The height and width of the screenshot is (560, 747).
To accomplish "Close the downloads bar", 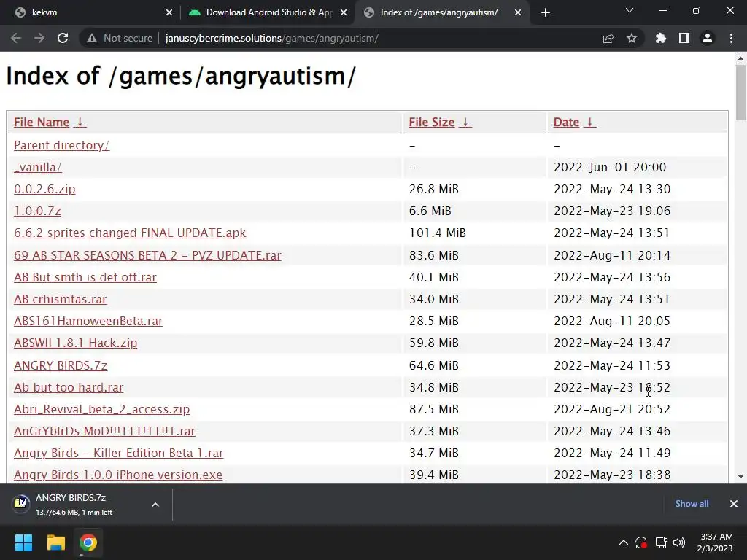I will (734, 504).
